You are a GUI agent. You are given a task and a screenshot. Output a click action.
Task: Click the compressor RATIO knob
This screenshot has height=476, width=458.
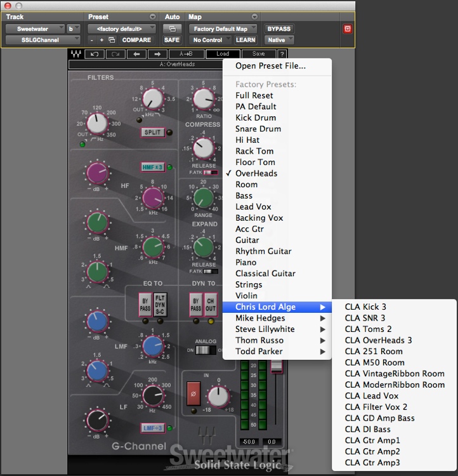[204, 99]
